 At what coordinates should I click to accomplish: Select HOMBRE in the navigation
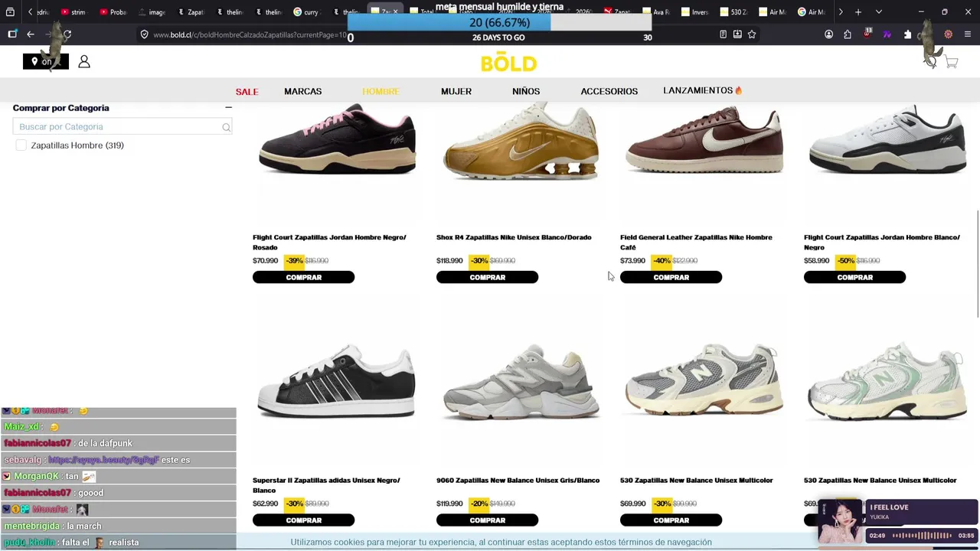(381, 91)
